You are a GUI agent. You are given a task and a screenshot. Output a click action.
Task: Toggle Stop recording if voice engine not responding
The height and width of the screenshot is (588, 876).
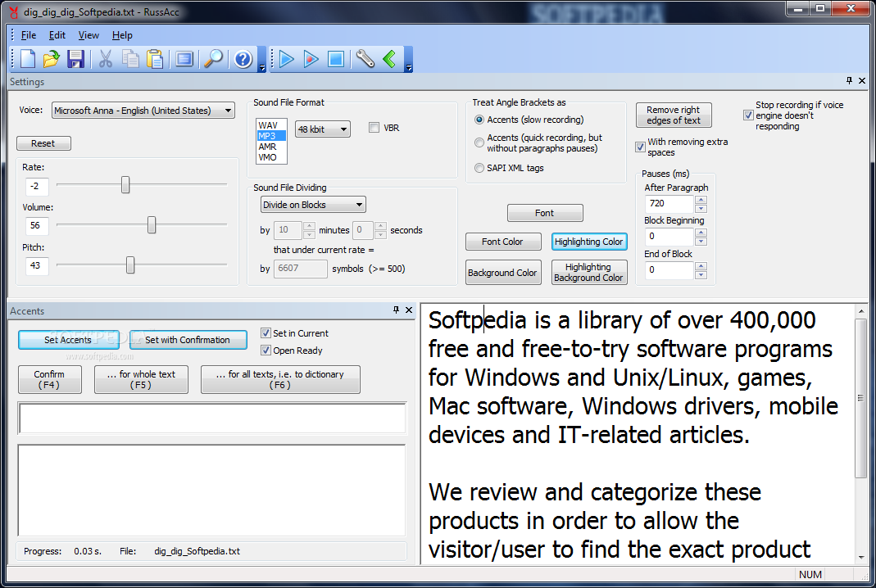click(x=748, y=115)
